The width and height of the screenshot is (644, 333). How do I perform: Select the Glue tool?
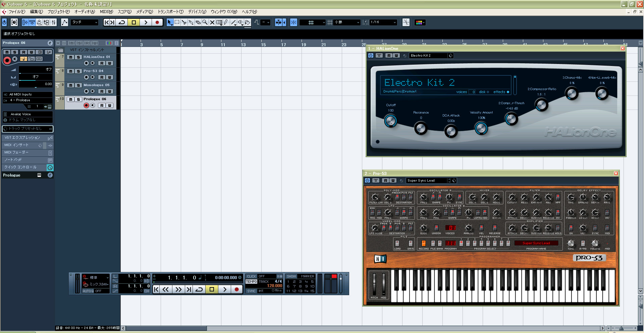pyautogui.click(x=191, y=22)
